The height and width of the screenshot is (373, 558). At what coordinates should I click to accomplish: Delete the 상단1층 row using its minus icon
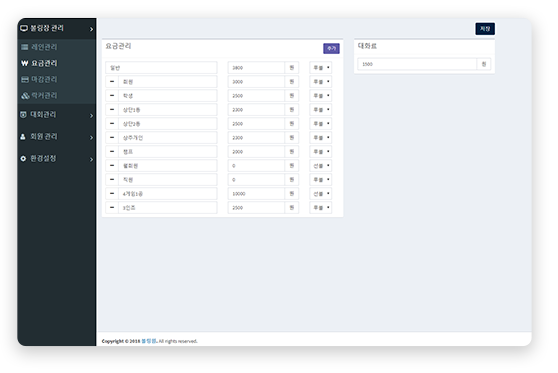coord(112,110)
